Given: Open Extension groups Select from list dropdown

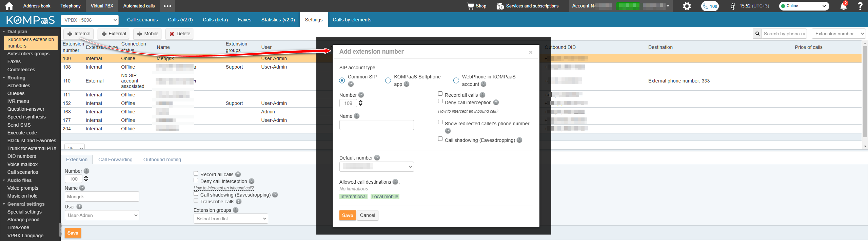Looking at the screenshot, I should coord(231,219).
